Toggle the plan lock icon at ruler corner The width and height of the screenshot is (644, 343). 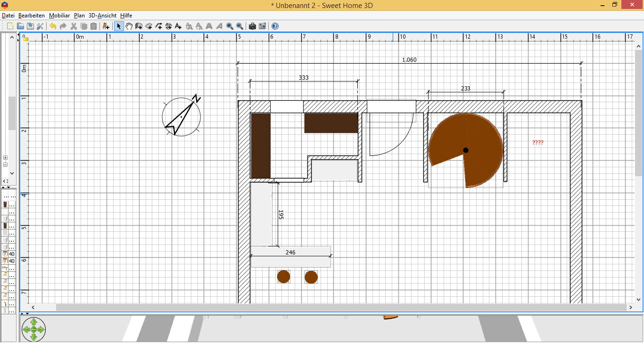click(x=25, y=38)
